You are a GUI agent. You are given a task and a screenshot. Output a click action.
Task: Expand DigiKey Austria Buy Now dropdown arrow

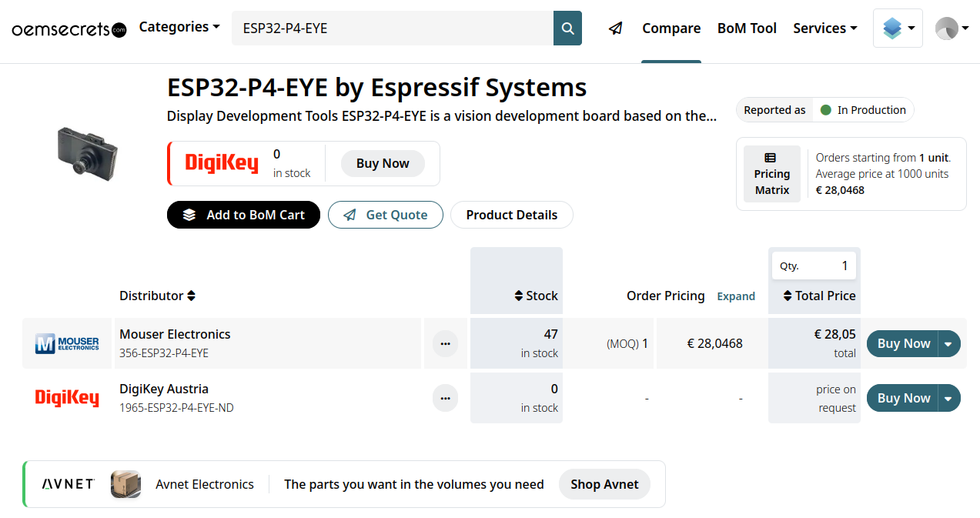(948, 398)
